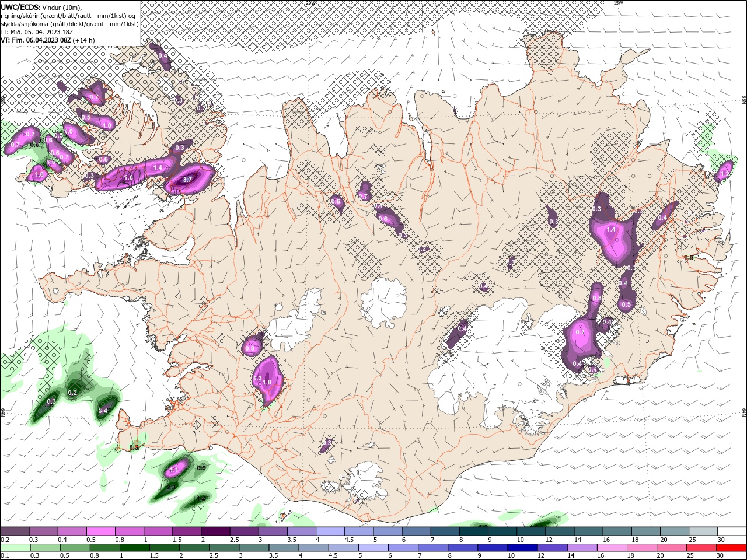
Task: Click the 'VT: Fim. 06.04.2023 08Z' valid time
Action: pos(36,40)
